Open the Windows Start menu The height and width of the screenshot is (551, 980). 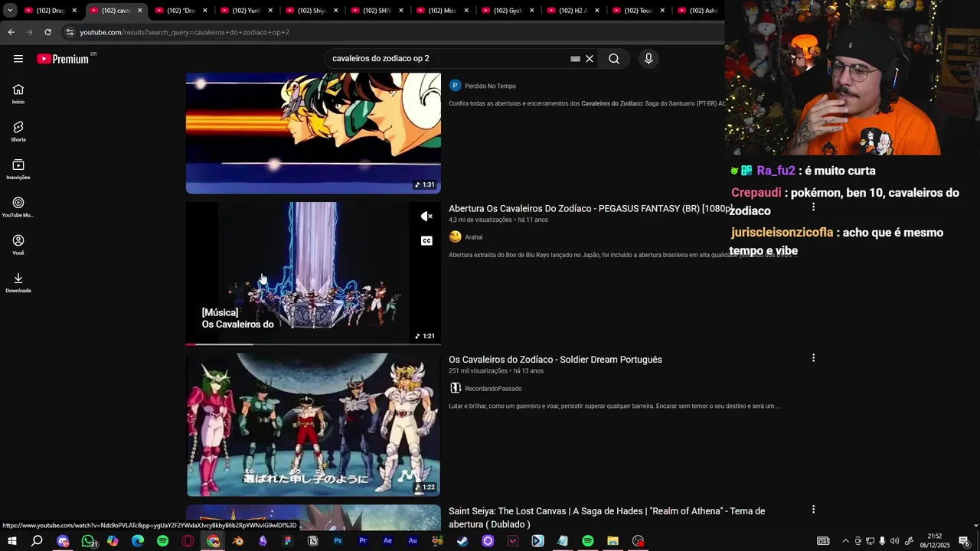coord(12,541)
